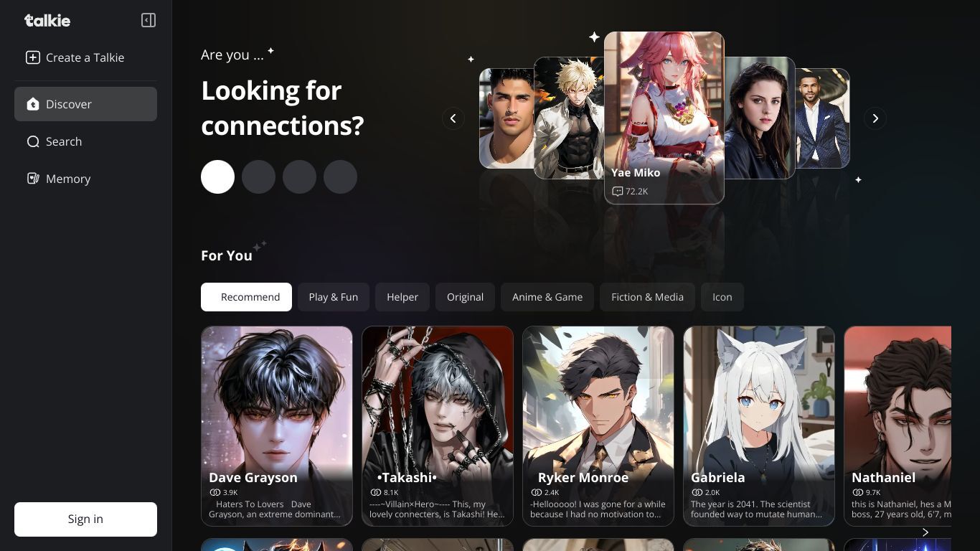Viewport: 980px width, 551px height.
Task: Open Search in the sidebar
Action: coord(85,141)
